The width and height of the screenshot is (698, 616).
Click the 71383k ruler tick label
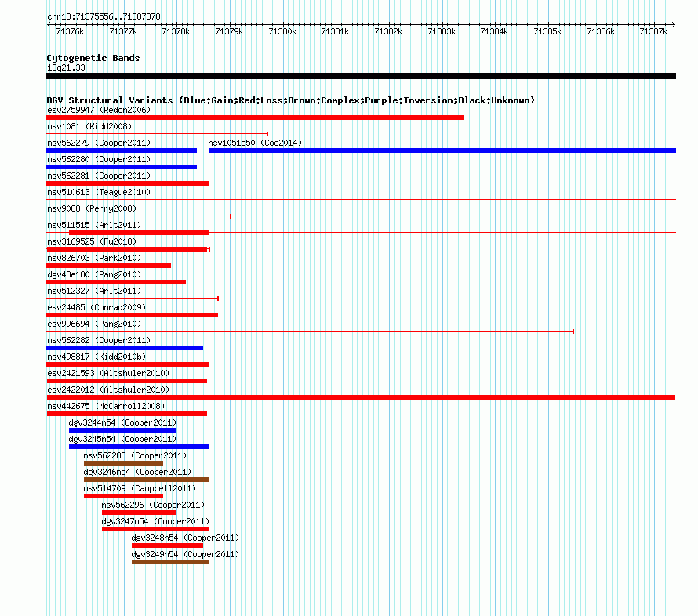(x=442, y=31)
